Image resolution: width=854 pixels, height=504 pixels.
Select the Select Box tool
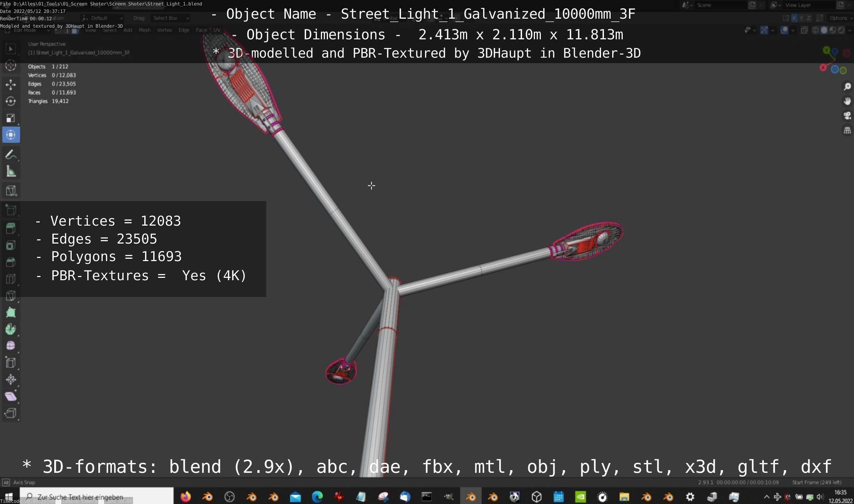click(11, 49)
